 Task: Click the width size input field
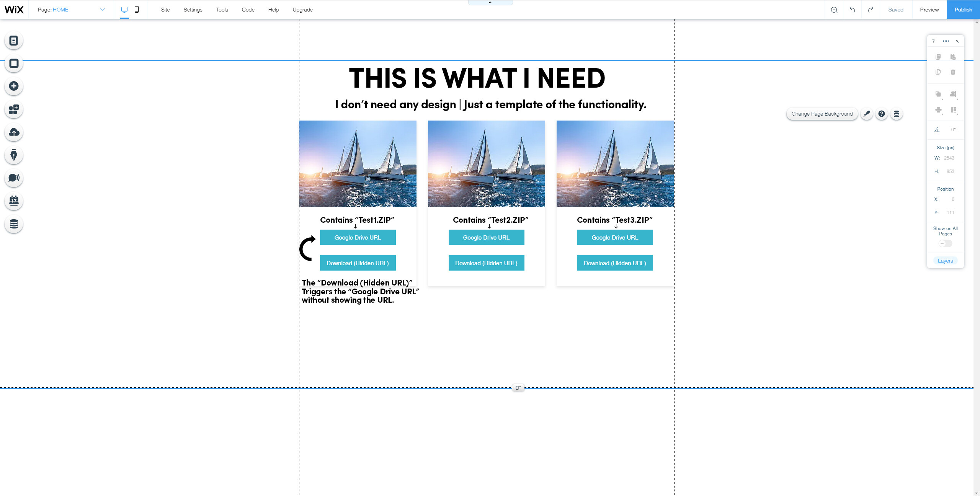(x=949, y=158)
